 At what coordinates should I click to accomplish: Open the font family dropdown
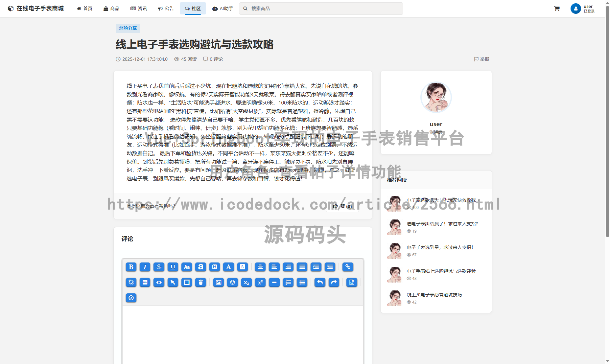[200, 267]
